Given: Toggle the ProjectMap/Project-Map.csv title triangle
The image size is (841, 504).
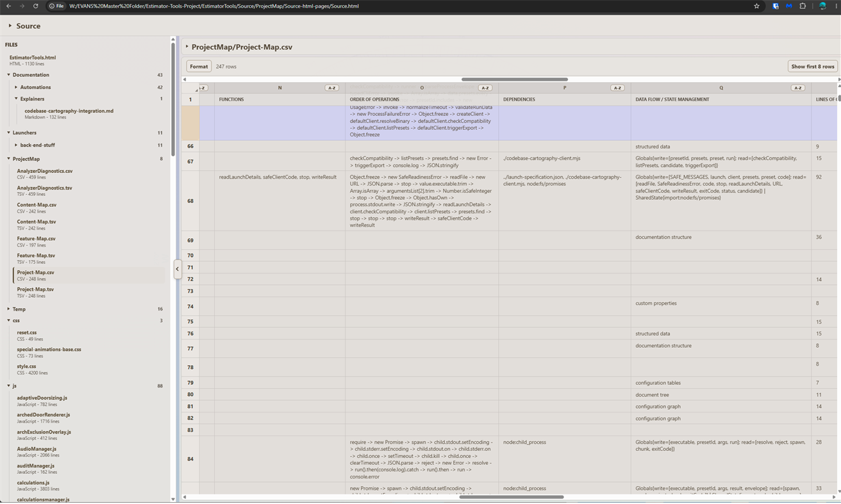Looking at the screenshot, I should (x=187, y=47).
